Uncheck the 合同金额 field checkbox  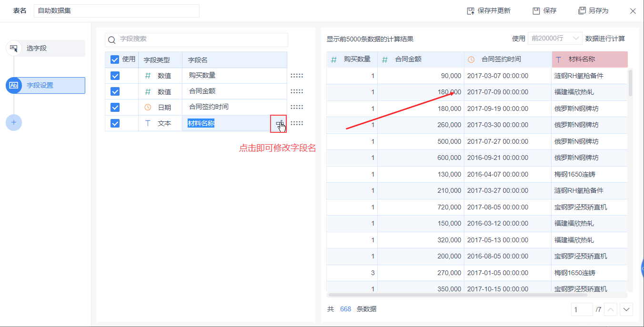tap(115, 91)
